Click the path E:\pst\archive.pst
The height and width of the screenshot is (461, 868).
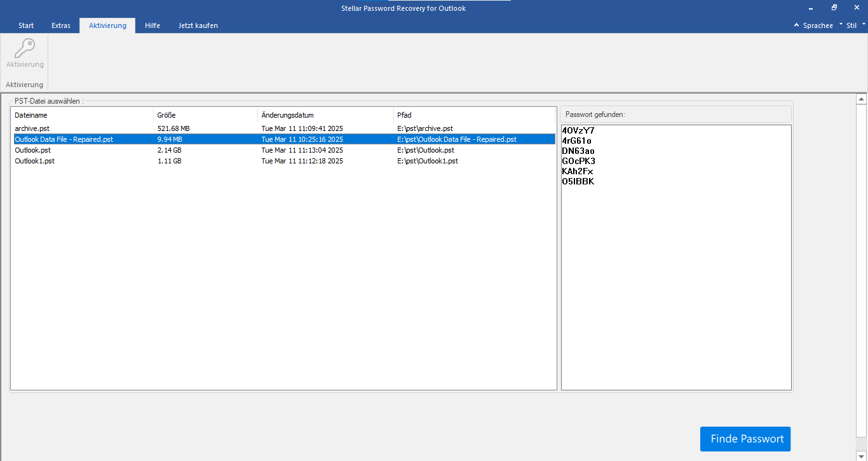[425, 128]
